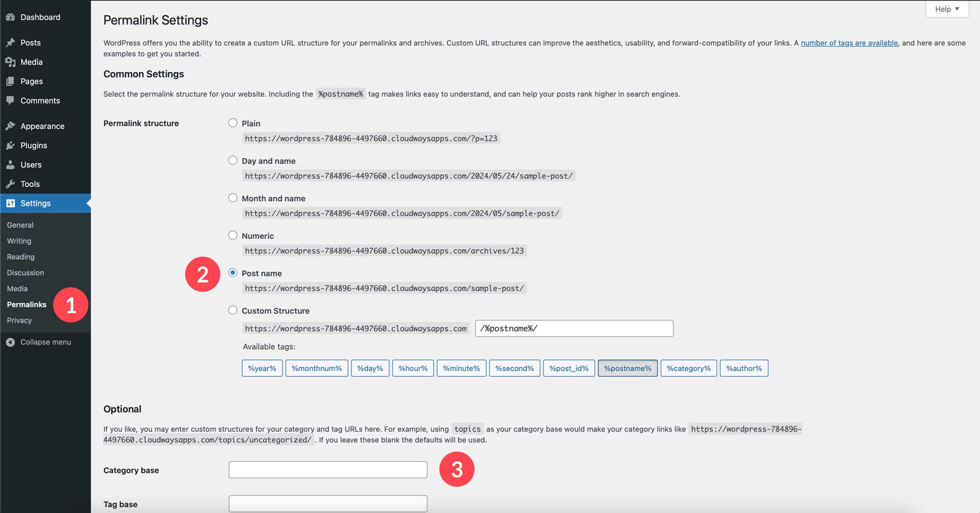Switch to the Privacy settings page
Screen dimensions: 980x513
(x=19, y=320)
